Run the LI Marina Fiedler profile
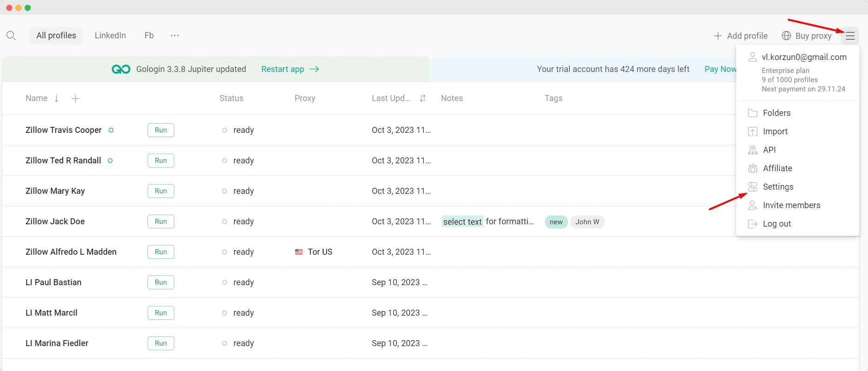The image size is (868, 371). tap(161, 343)
